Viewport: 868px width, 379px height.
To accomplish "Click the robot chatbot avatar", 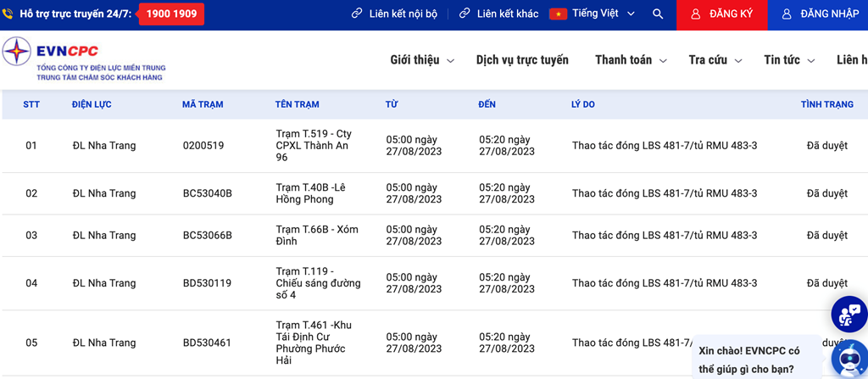I will (x=849, y=360).
